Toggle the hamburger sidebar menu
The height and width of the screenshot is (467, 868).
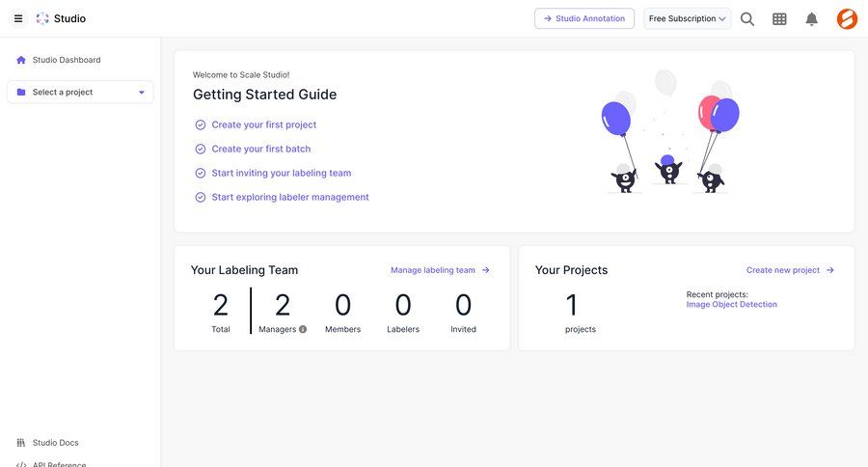18,18
